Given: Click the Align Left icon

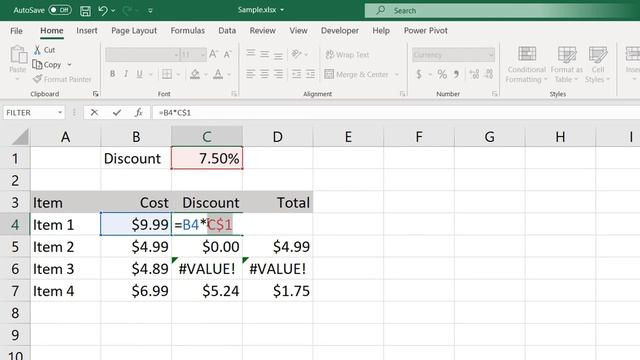Looking at the screenshot, I should click(251, 74).
